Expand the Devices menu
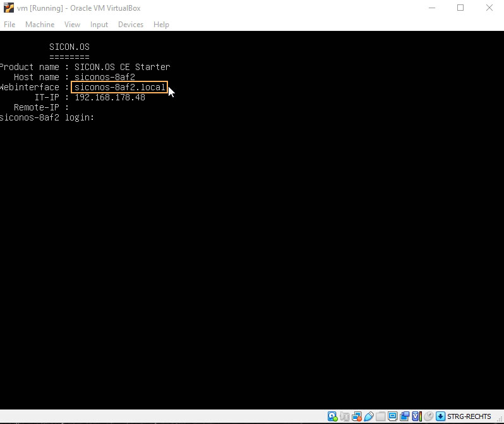 131,25
